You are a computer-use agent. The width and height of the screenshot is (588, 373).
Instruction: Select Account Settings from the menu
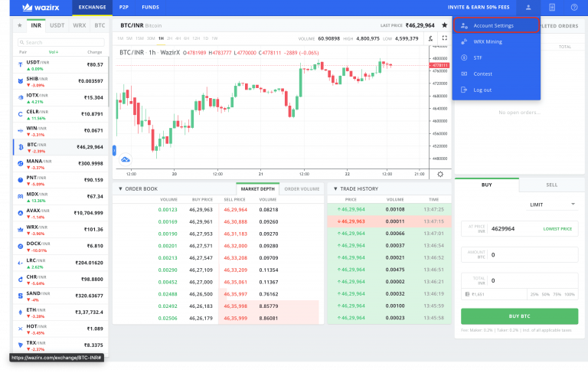coord(493,25)
